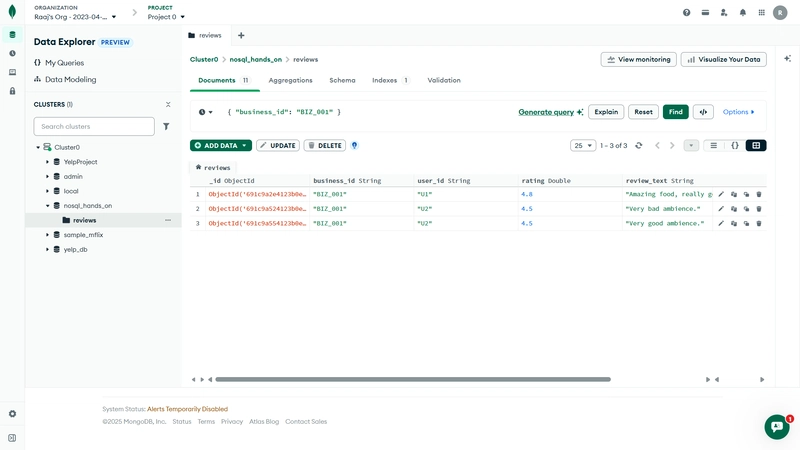Collapse the left navigation rail

click(12, 438)
